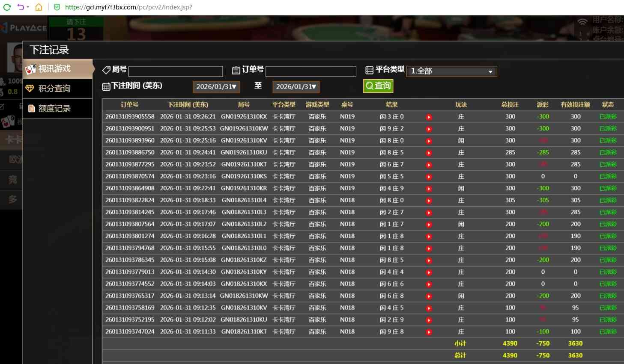Viewport: 624px width, 364px height.
Task: Play video replay for order 260131093905558
Action: 429,117
